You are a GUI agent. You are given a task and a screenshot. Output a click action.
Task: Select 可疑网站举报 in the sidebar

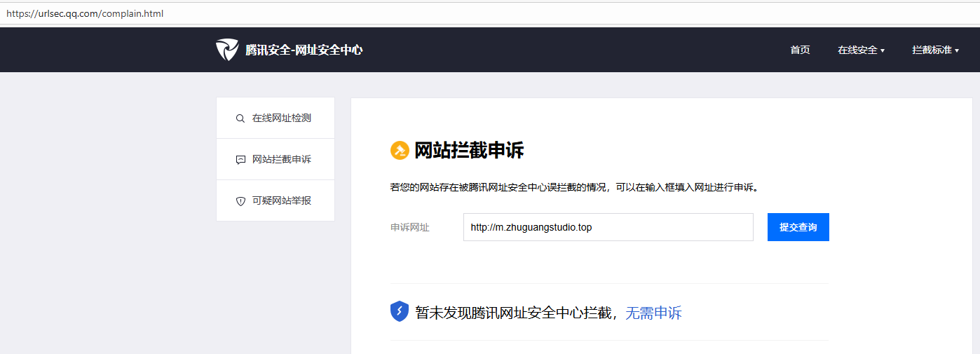[x=275, y=200]
